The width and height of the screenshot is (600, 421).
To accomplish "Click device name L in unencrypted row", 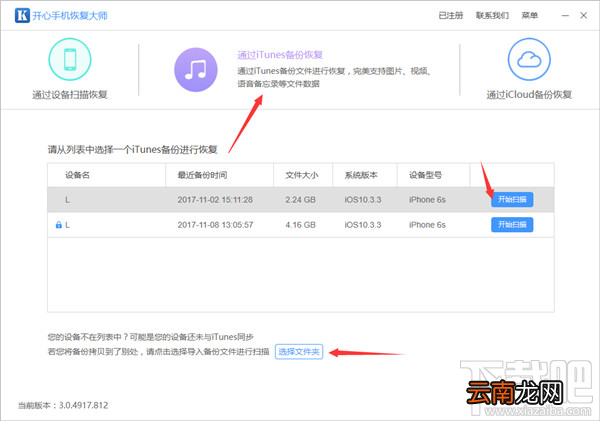I will [67, 200].
